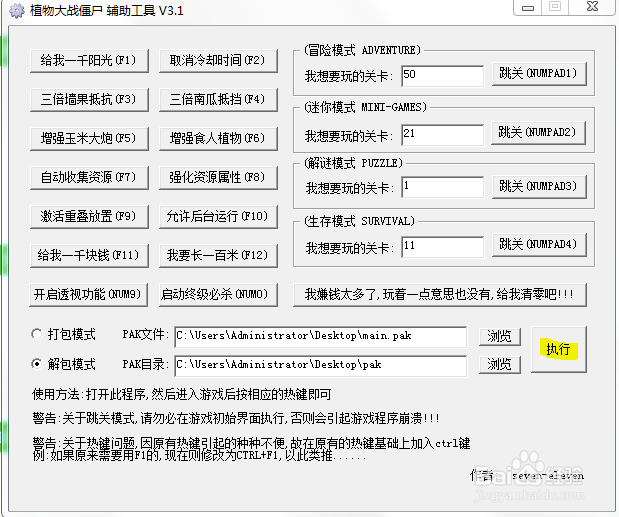Click 我要长一百米 (F12) button
The width and height of the screenshot is (619, 517).
click(x=218, y=256)
